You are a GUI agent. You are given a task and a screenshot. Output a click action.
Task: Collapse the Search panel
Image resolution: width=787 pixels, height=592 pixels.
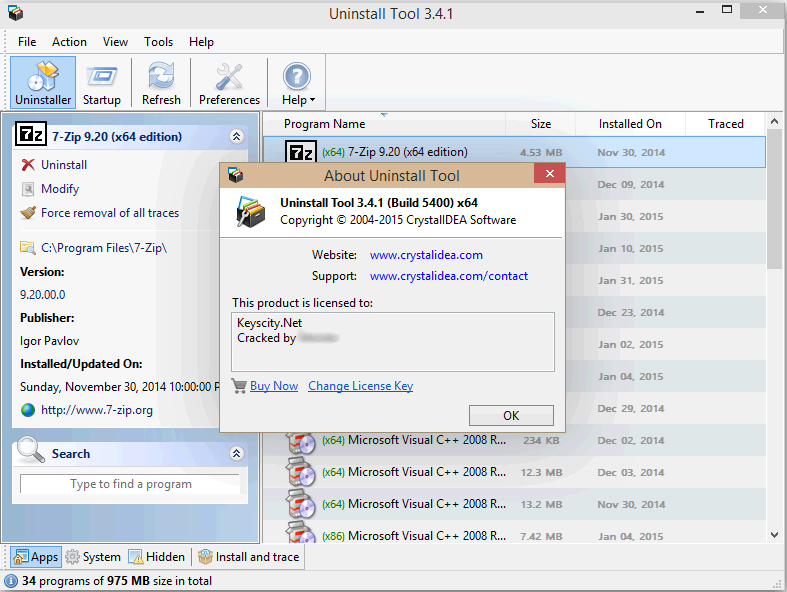[236, 453]
